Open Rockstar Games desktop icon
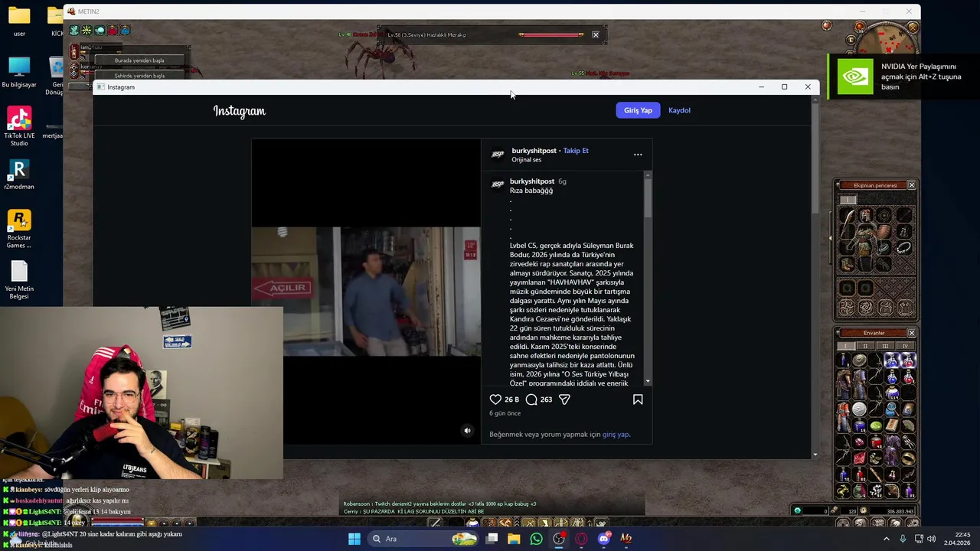980x551 pixels. tap(19, 229)
